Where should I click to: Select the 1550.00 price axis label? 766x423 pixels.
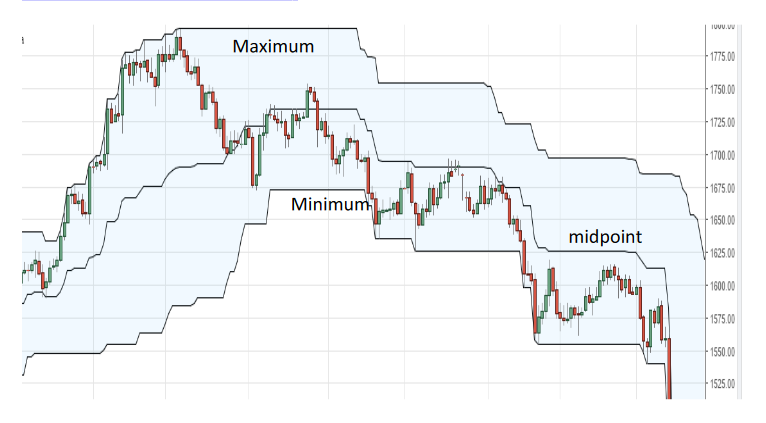coord(723,352)
